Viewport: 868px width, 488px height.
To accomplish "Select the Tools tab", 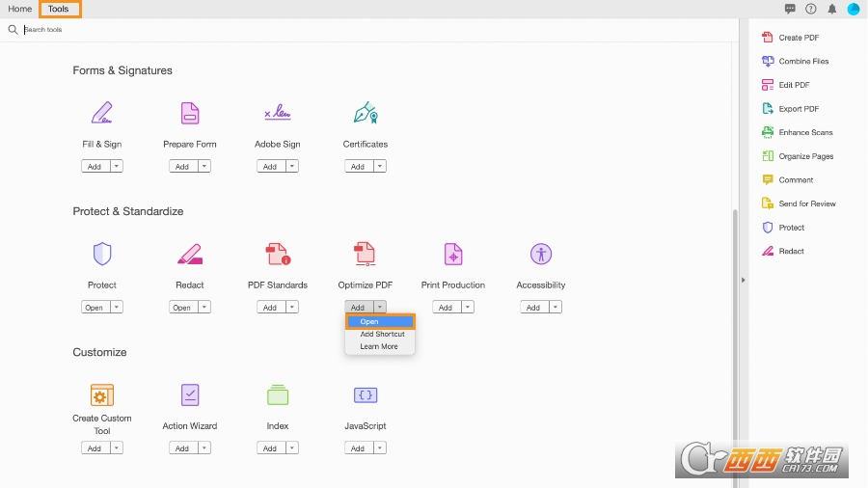I will (x=59, y=9).
